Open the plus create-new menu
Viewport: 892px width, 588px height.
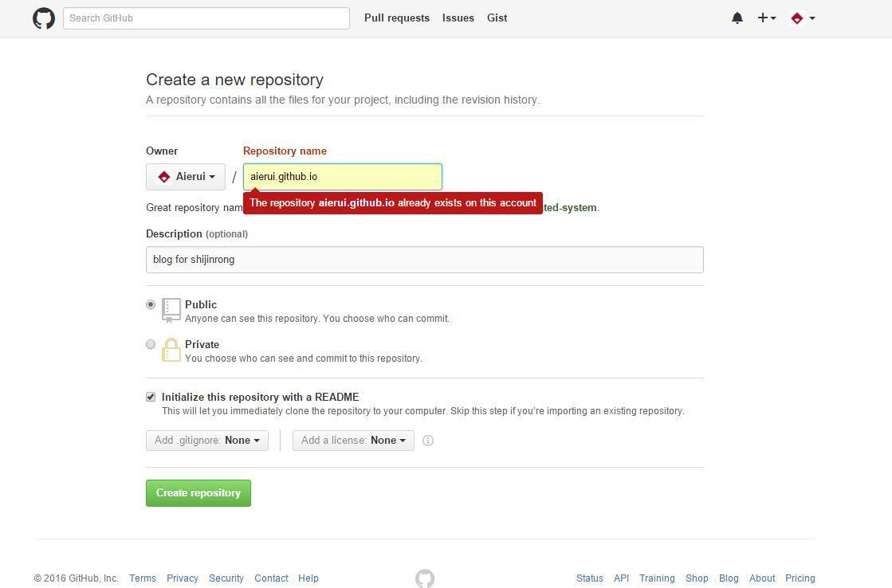point(766,18)
